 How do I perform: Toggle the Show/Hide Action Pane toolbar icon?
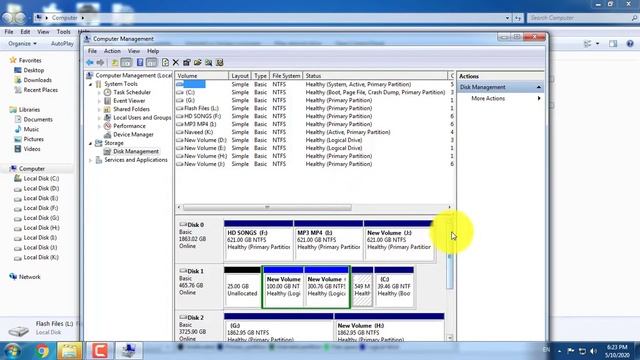151,62
